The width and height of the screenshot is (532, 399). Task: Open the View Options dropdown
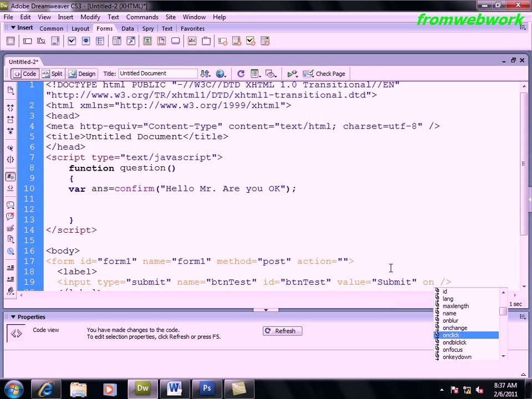coord(255,74)
